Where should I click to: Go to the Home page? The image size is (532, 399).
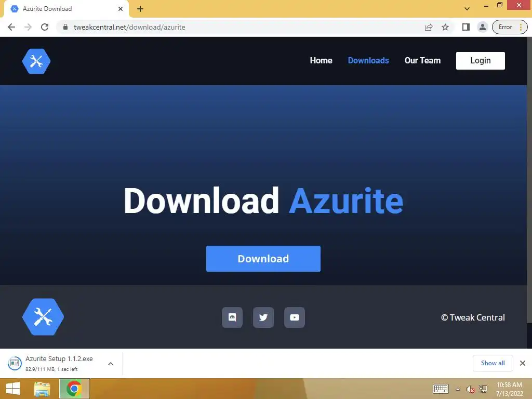321,60
